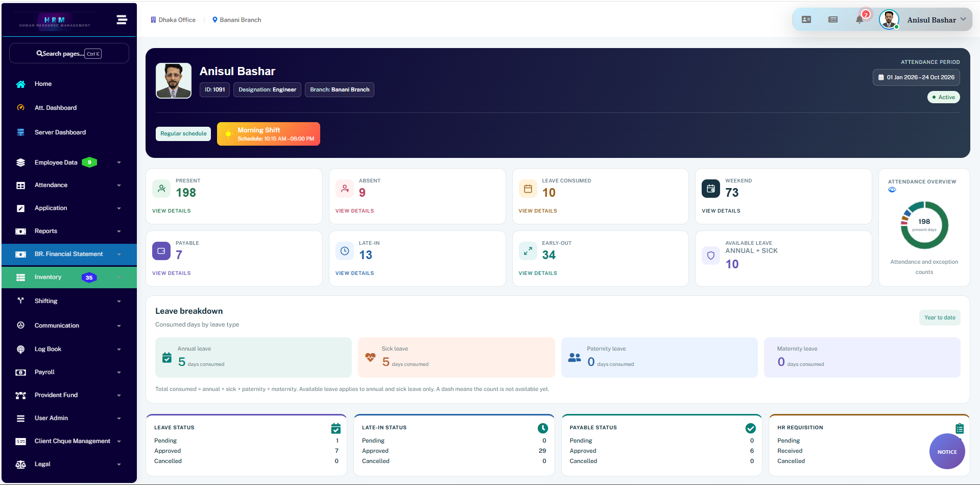This screenshot has height=485, width=980.
Task: Select the Inventory menu item
Action: [69, 278]
